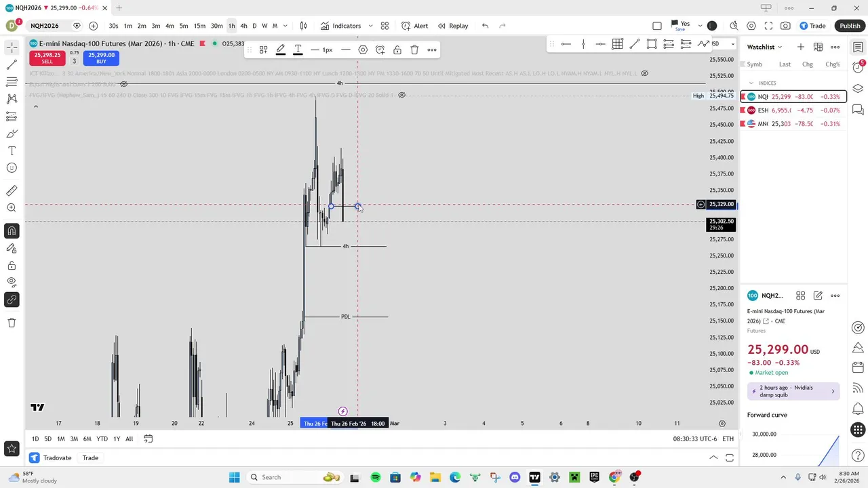Click the red SELL 25,298.25 button
The height and width of the screenshot is (488, 868).
click(47, 58)
